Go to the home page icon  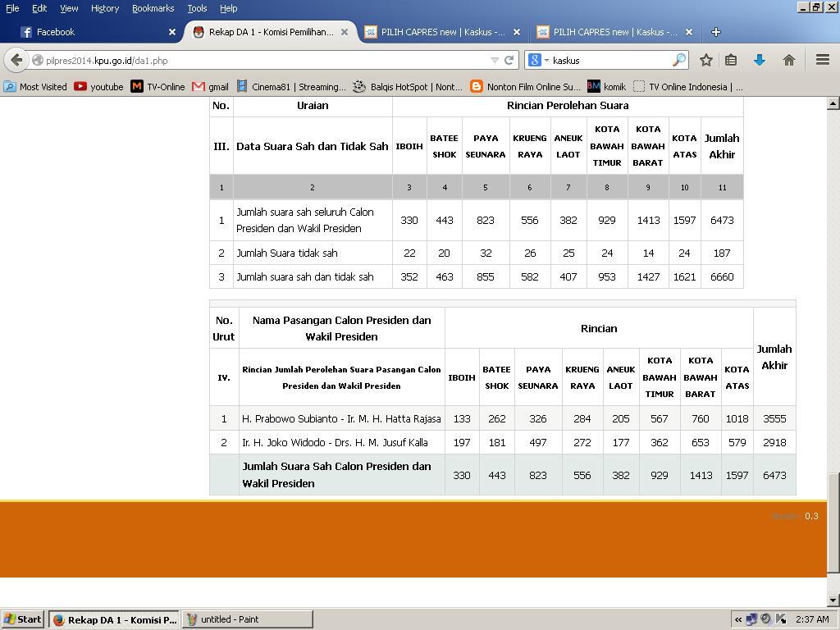pos(788,60)
